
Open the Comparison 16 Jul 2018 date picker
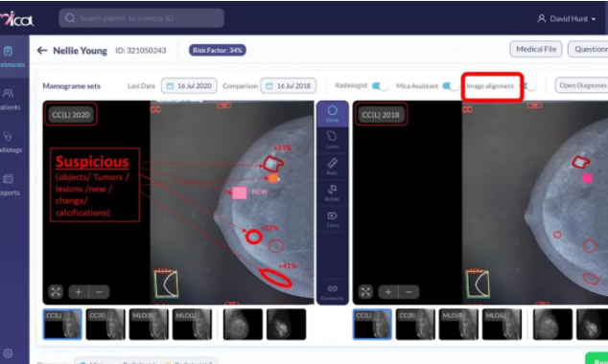point(288,85)
